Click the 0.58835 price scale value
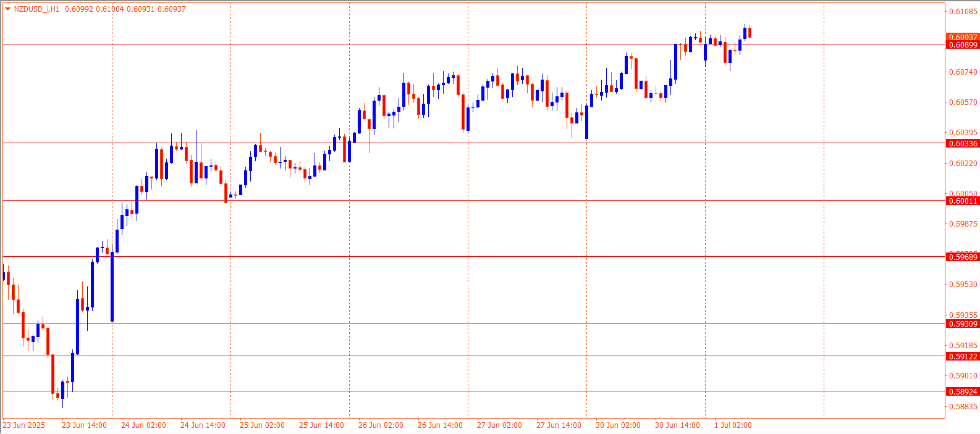This screenshot has width=980, height=434. (963, 407)
